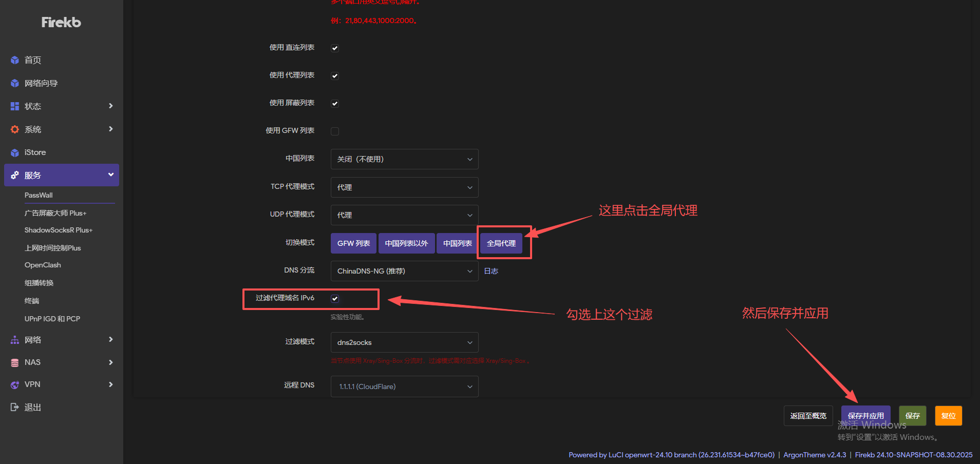Click the iStore sidebar icon

(x=15, y=152)
